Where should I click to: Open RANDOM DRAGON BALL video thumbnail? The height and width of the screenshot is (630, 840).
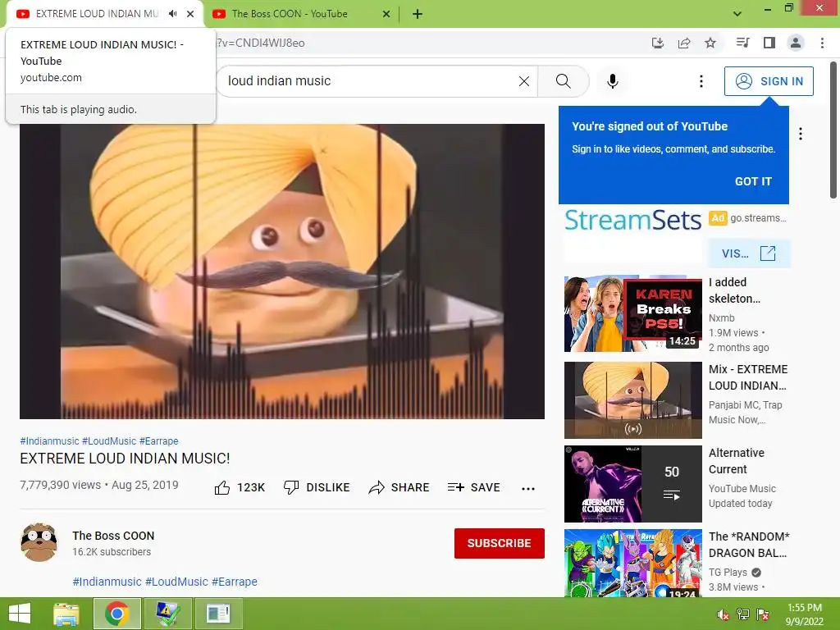pyautogui.click(x=632, y=563)
